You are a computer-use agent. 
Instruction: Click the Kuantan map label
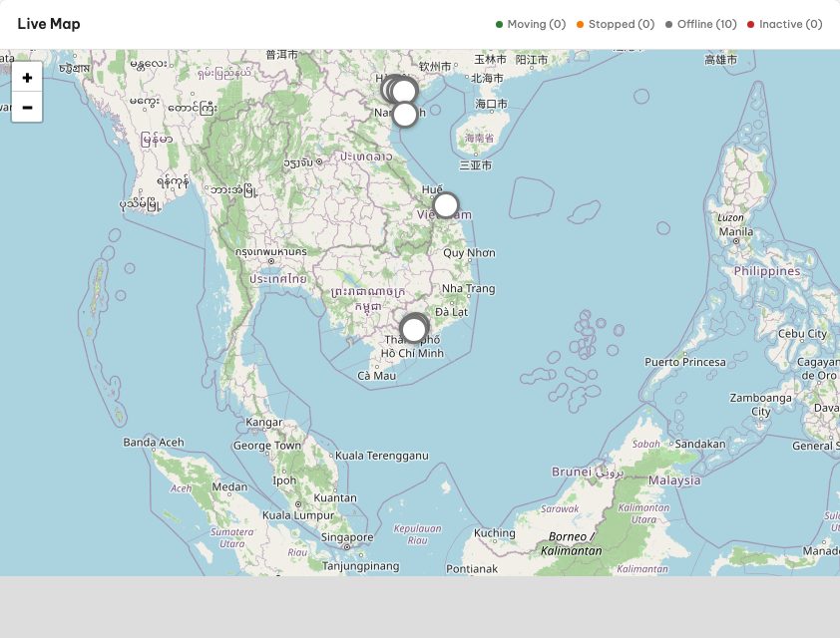335,497
